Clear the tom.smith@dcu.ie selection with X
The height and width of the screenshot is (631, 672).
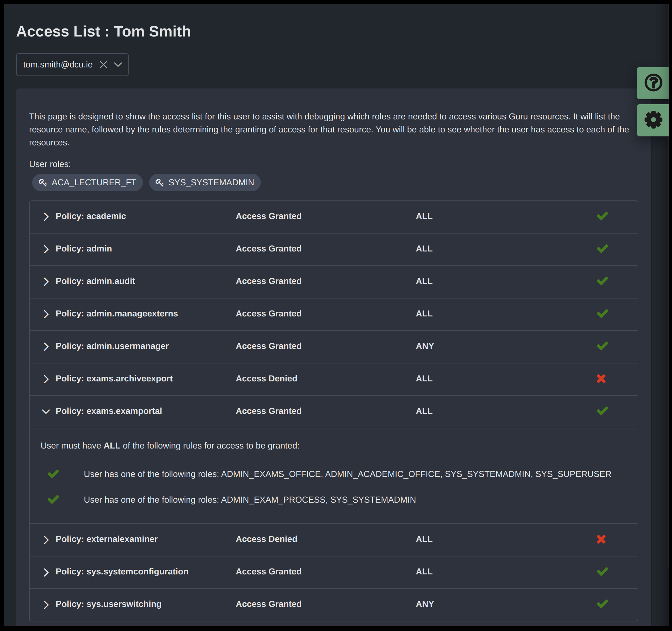(103, 65)
